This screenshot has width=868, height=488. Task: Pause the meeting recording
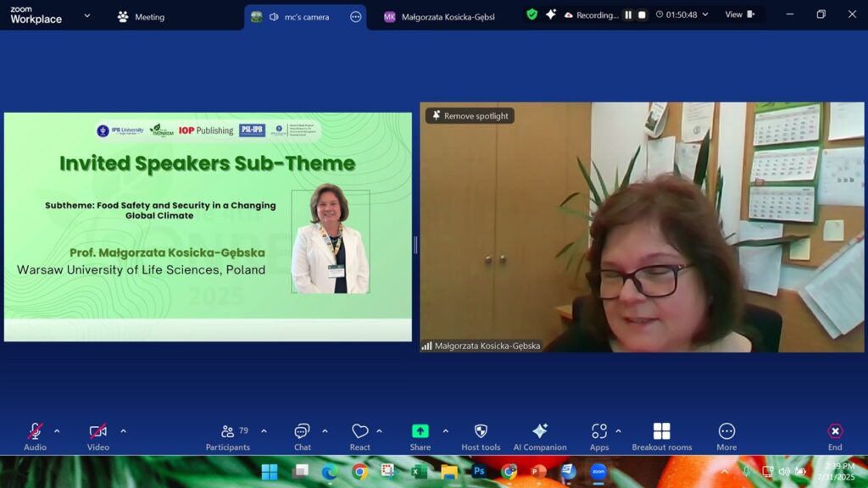point(628,14)
